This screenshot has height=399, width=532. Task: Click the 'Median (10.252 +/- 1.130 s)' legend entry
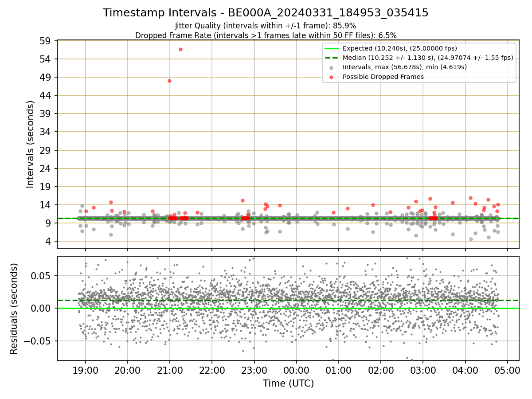coord(428,58)
